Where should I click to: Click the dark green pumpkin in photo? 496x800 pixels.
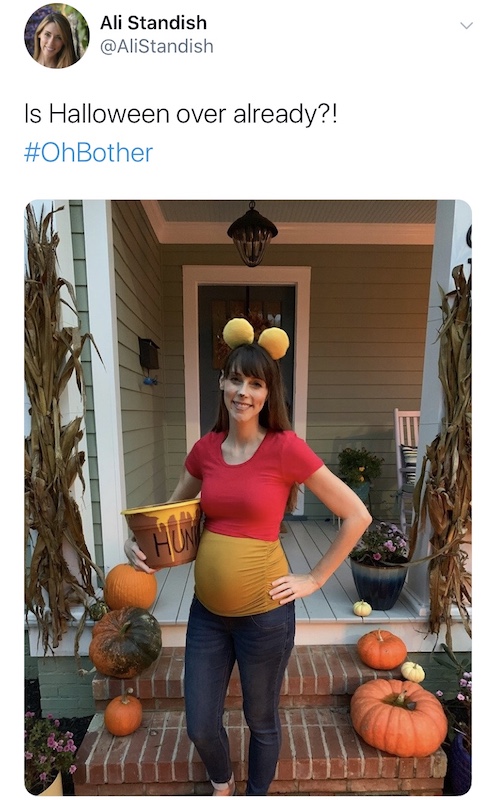[x=126, y=641]
